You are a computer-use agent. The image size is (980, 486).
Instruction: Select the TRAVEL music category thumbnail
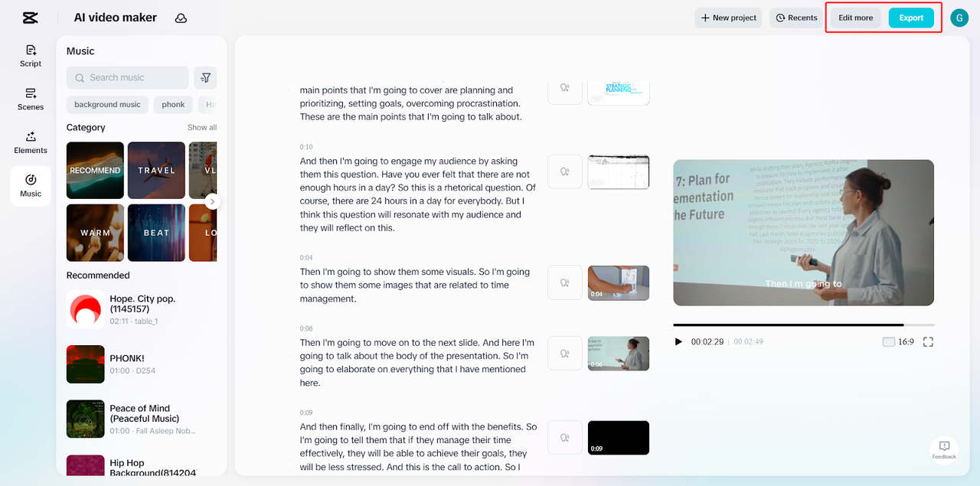tap(156, 170)
